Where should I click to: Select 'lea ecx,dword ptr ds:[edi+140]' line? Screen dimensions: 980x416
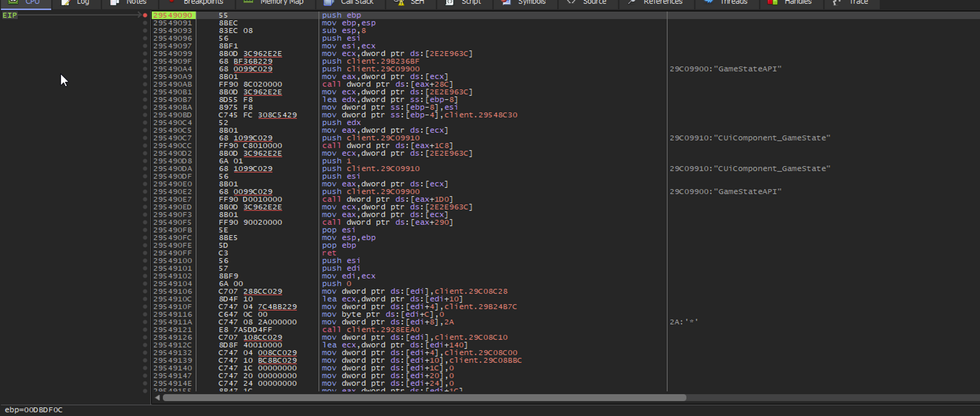(394, 345)
